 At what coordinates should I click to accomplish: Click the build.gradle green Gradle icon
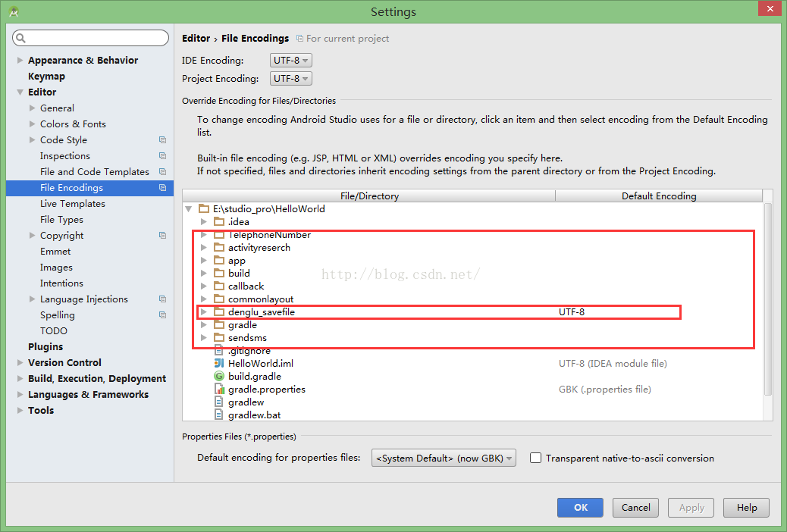219,377
